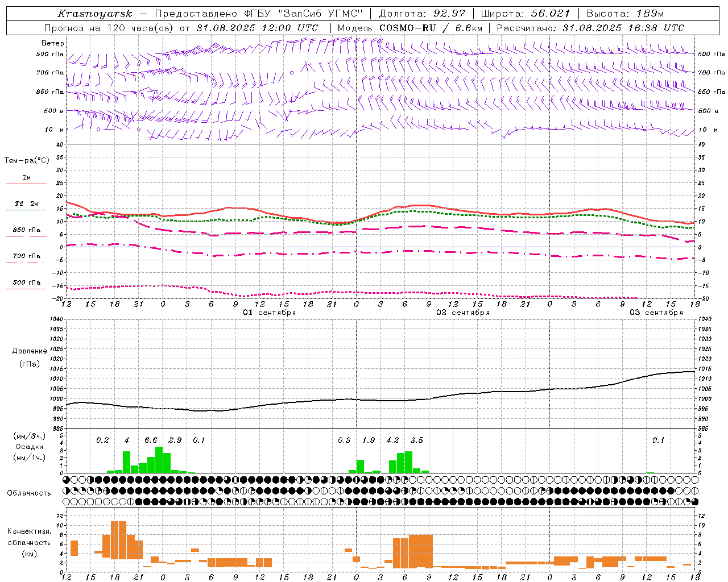The height and width of the screenshot is (582, 728).
Task: Click the "(км)" unit of convective cloudiness
Action: coord(30,554)
